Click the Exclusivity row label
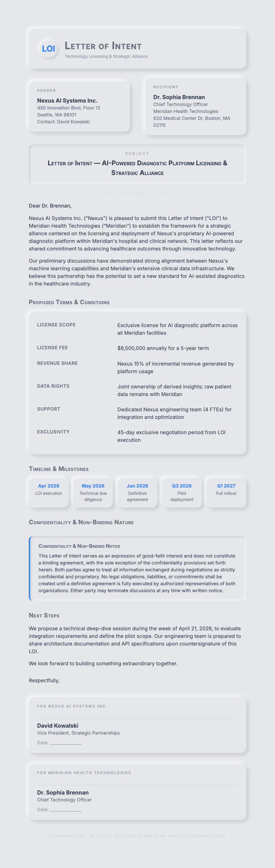This screenshot has height=868, width=275. pyautogui.click(x=53, y=432)
